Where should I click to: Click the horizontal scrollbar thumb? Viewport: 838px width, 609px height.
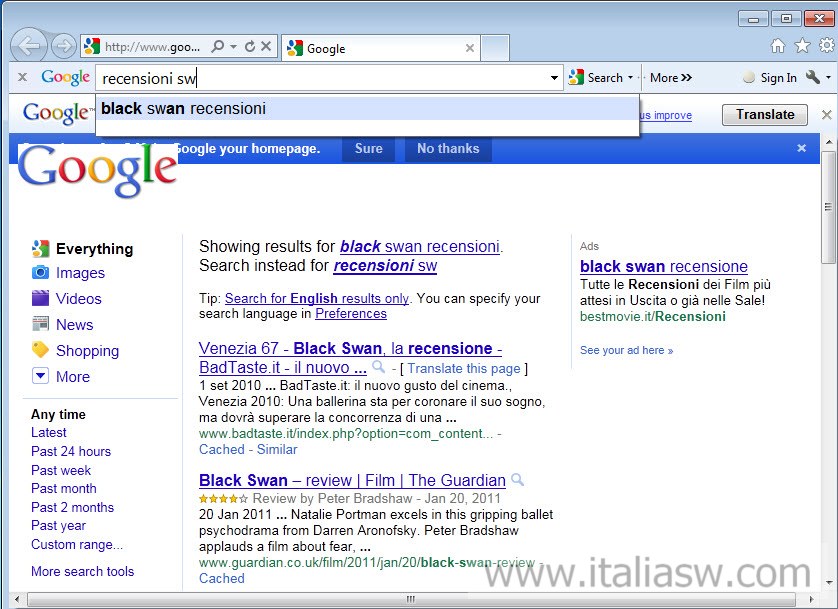tap(410, 599)
